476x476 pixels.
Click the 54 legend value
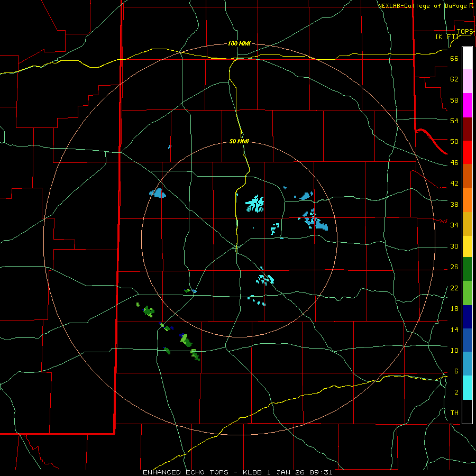coord(454,121)
